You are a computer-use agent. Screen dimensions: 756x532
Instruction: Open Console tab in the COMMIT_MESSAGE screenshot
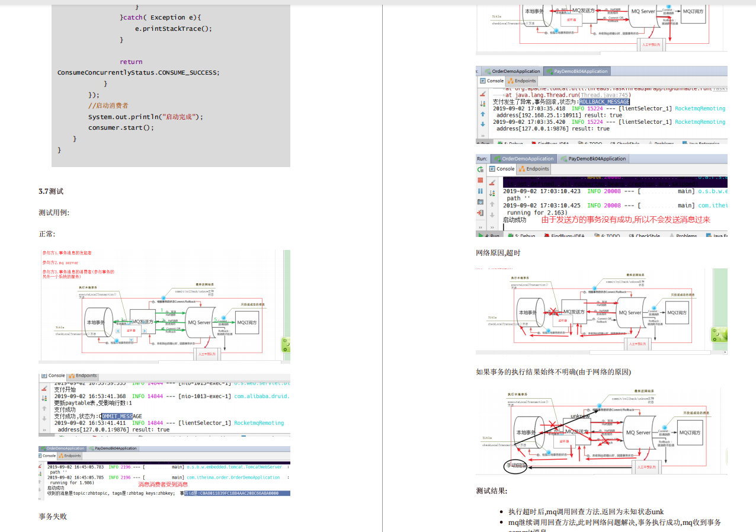click(53, 376)
